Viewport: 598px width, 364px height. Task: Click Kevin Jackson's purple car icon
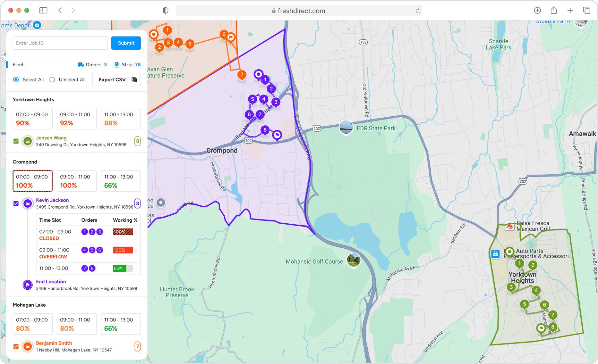click(28, 203)
